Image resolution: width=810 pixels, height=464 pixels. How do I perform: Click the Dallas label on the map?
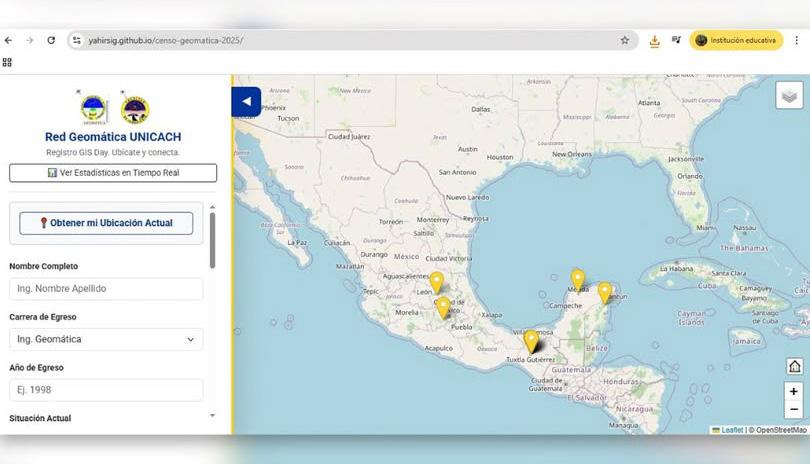coord(480,110)
